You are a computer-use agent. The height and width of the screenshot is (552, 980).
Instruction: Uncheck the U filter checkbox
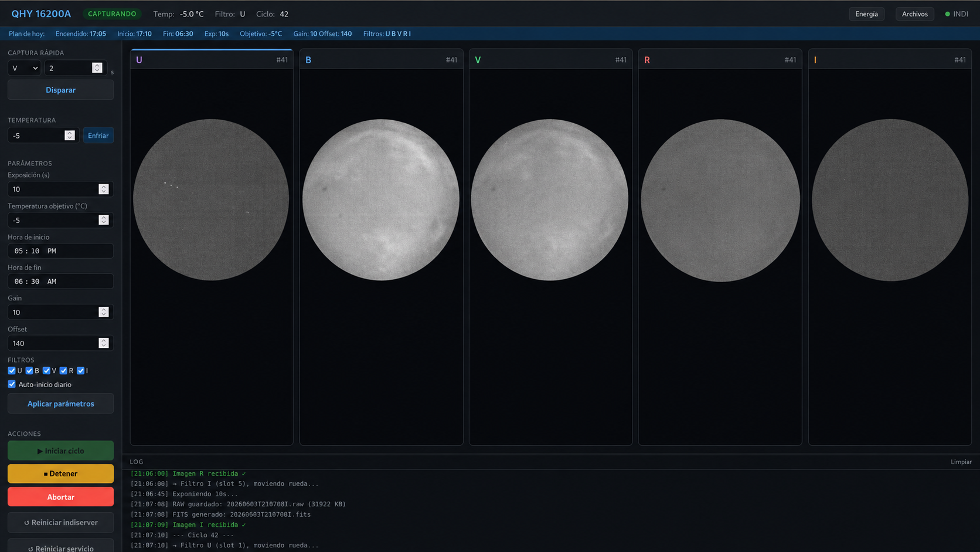tap(12, 371)
